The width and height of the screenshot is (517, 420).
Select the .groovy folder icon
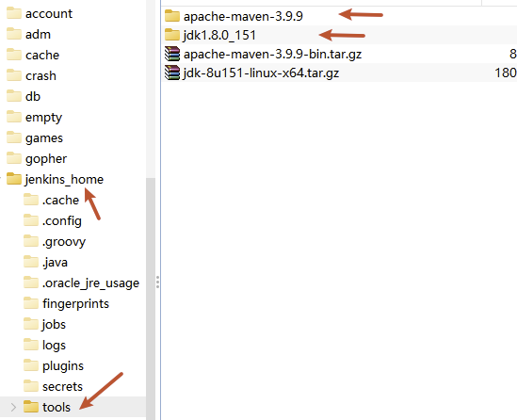point(31,241)
